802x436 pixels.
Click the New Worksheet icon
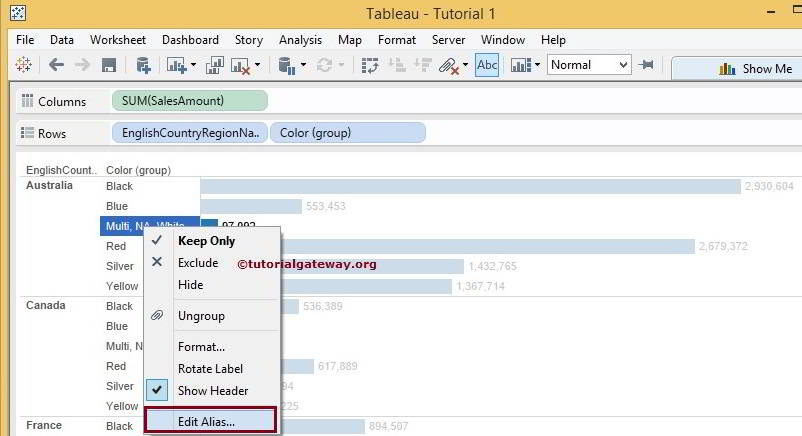point(176,65)
